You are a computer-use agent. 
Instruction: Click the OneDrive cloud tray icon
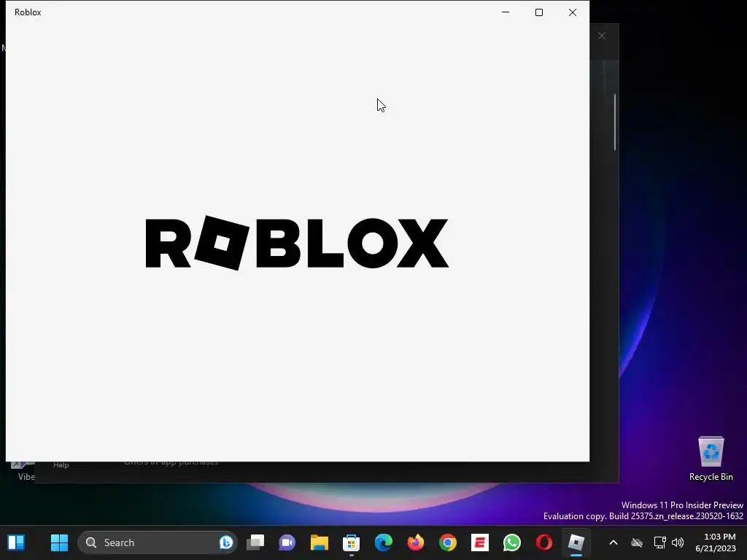point(636,542)
